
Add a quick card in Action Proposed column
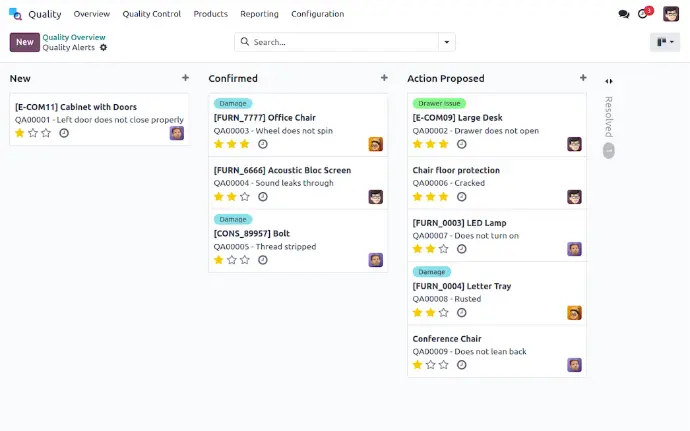(583, 78)
